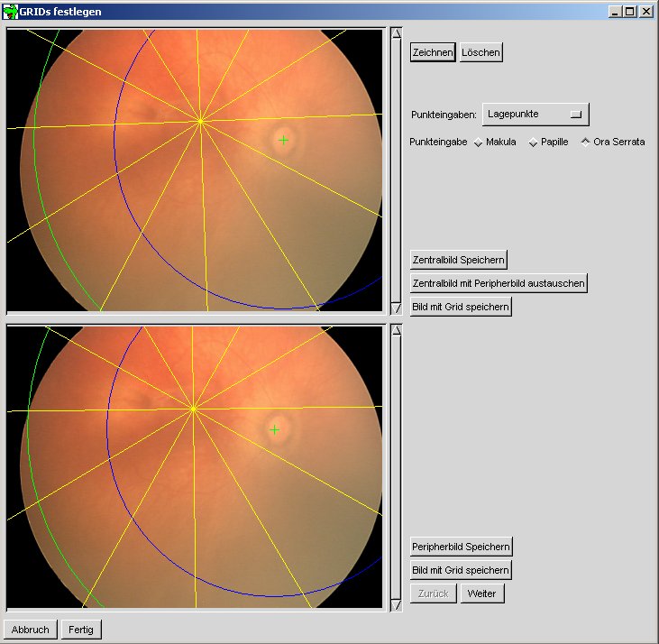
Task: Click the Zeichnen button
Action: (433, 52)
